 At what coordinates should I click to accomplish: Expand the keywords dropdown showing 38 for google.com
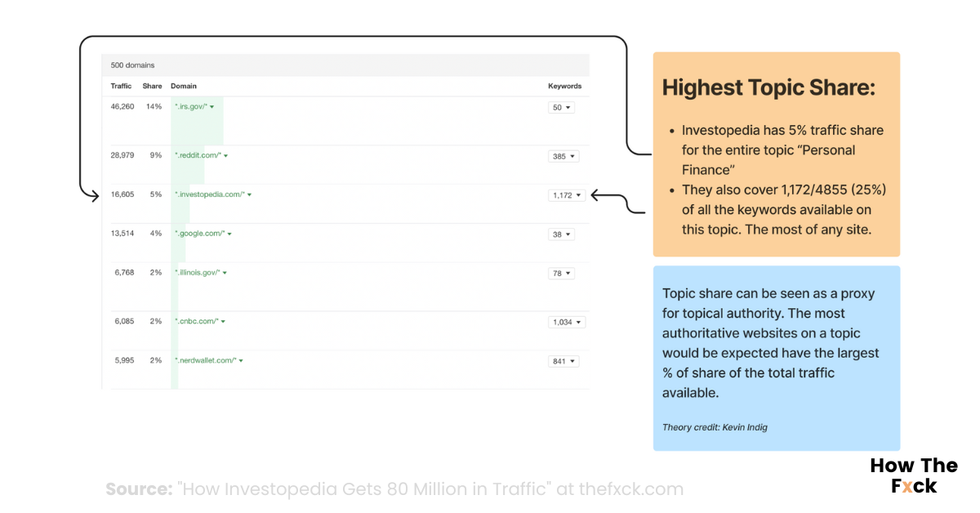point(561,234)
